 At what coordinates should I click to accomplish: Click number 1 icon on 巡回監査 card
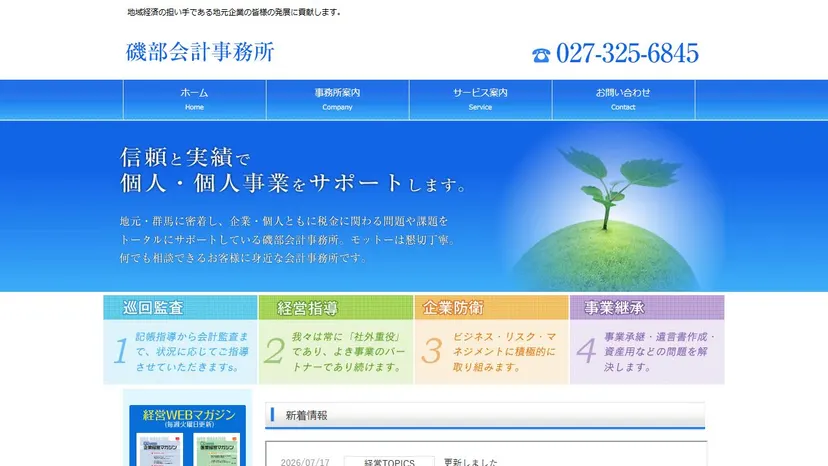tap(120, 351)
